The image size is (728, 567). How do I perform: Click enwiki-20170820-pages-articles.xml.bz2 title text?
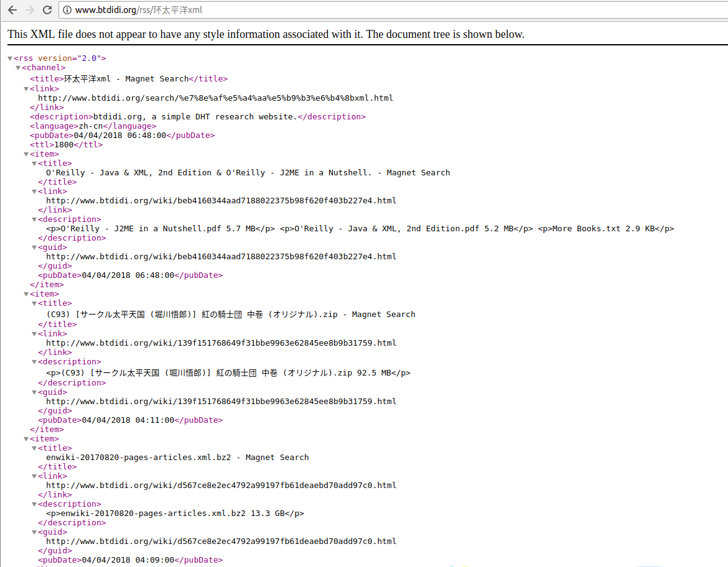[177, 458]
